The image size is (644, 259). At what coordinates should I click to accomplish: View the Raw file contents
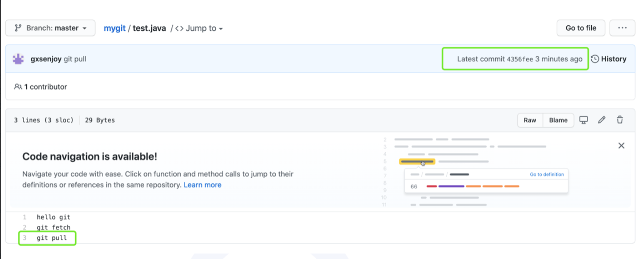tap(530, 120)
